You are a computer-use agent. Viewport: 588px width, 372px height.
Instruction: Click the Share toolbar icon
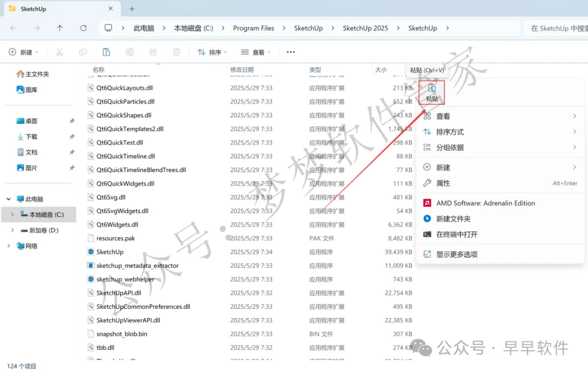coord(153,52)
